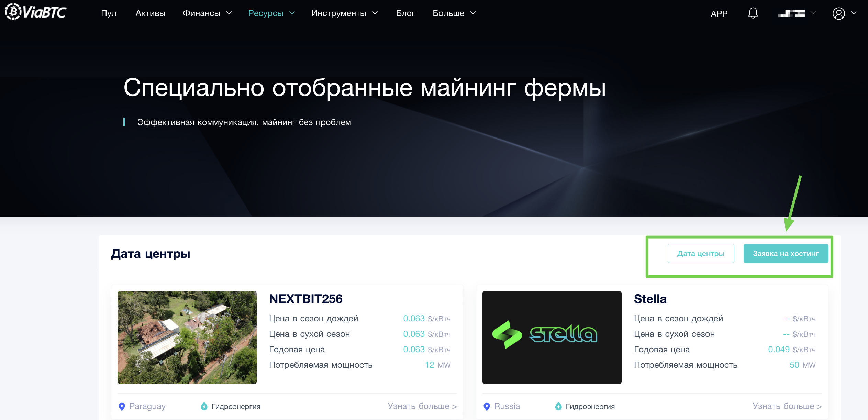
Task: Click NEXTBIT256 Годовая цена label
Action: coord(297,350)
